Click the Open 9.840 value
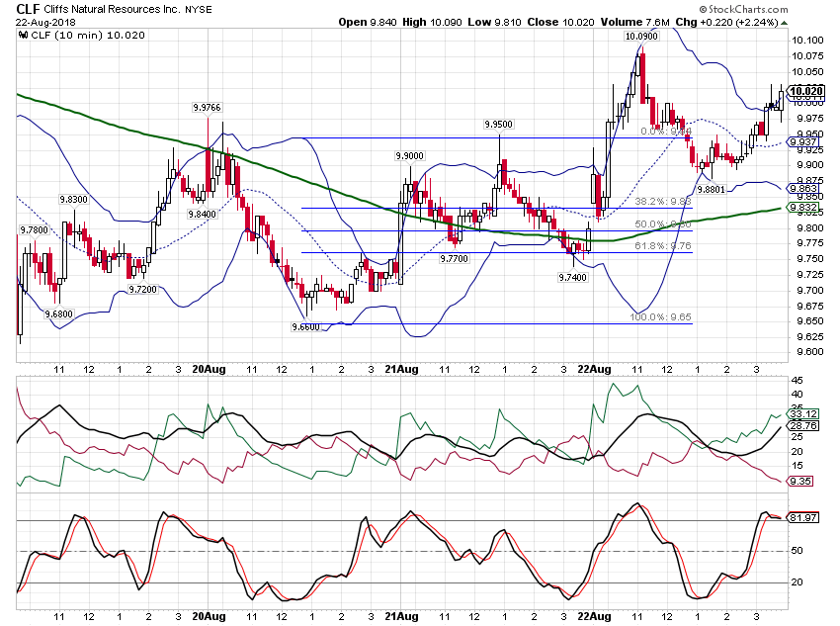Screen dimensions: 840x626 point(368,22)
